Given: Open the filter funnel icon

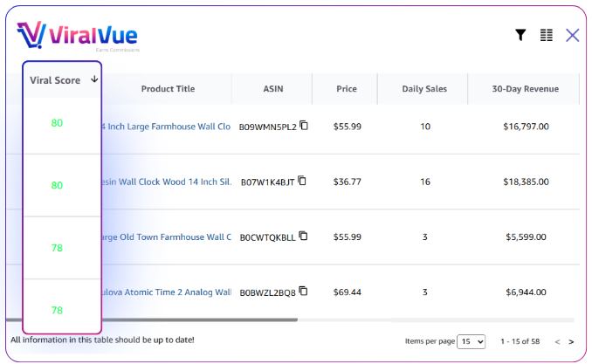Looking at the screenshot, I should coord(520,35).
